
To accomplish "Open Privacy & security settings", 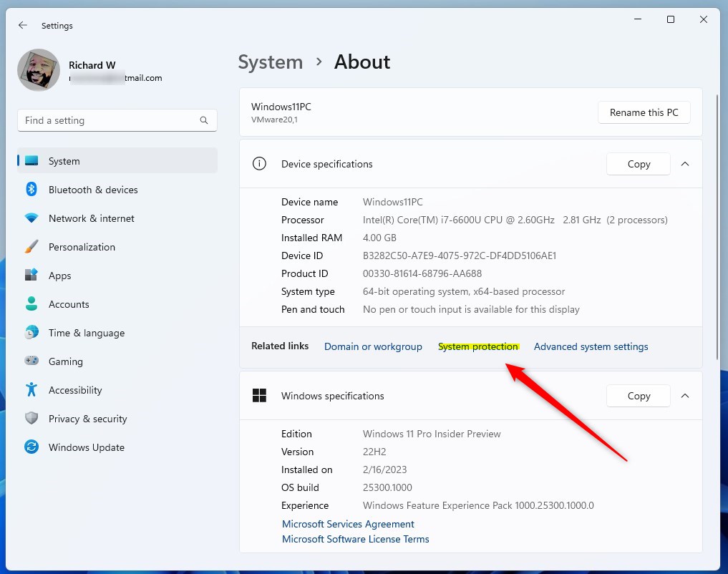I will pos(88,419).
